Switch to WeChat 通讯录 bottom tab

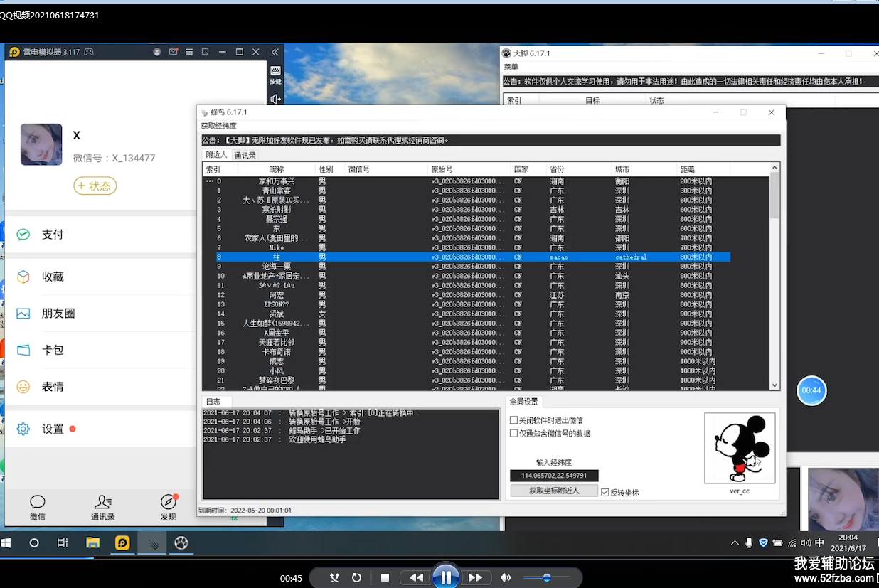[x=103, y=508]
